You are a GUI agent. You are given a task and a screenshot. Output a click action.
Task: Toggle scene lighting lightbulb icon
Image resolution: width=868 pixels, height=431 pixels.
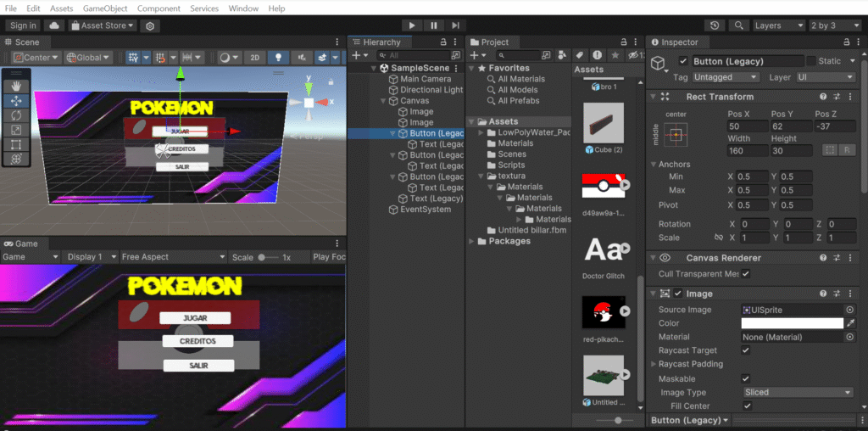[x=276, y=58]
